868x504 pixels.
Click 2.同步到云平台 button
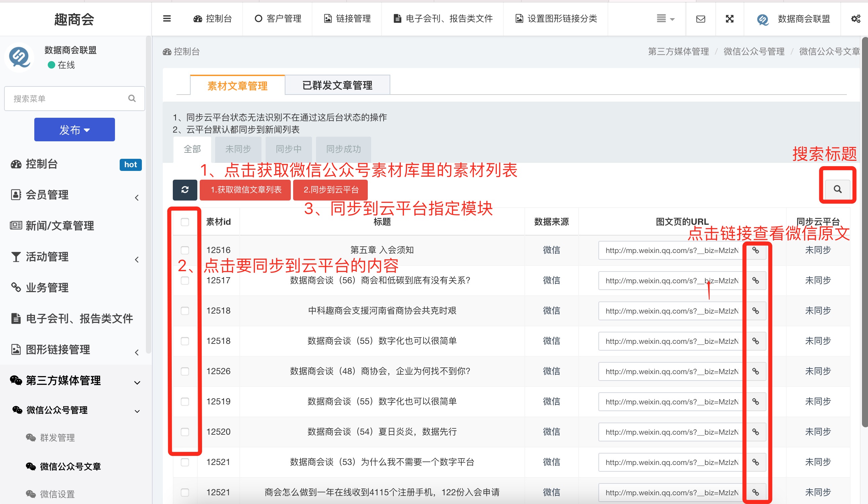pyautogui.click(x=330, y=190)
